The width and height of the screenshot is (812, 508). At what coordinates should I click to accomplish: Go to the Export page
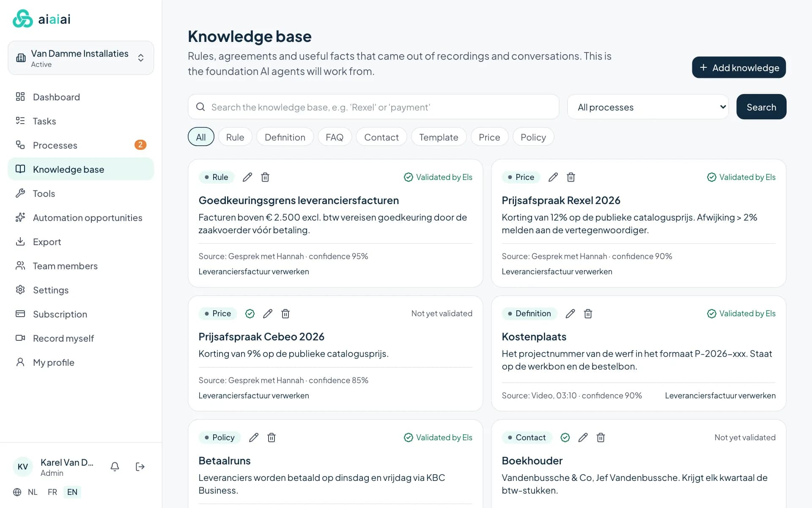pos(81,242)
